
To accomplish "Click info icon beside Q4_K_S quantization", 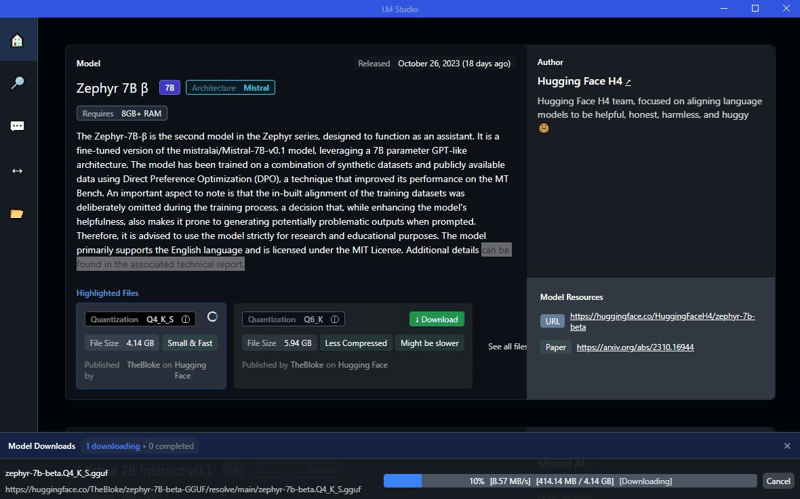I will point(186,320).
